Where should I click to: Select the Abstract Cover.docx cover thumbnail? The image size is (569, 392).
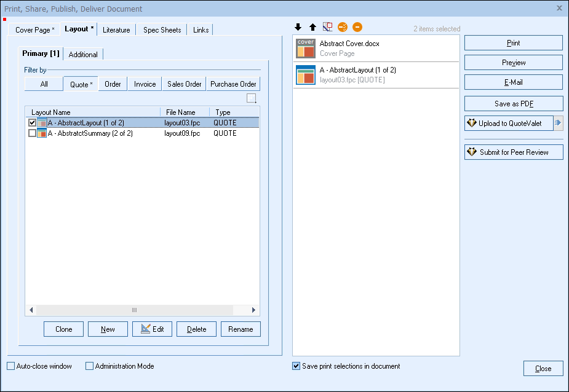point(305,49)
